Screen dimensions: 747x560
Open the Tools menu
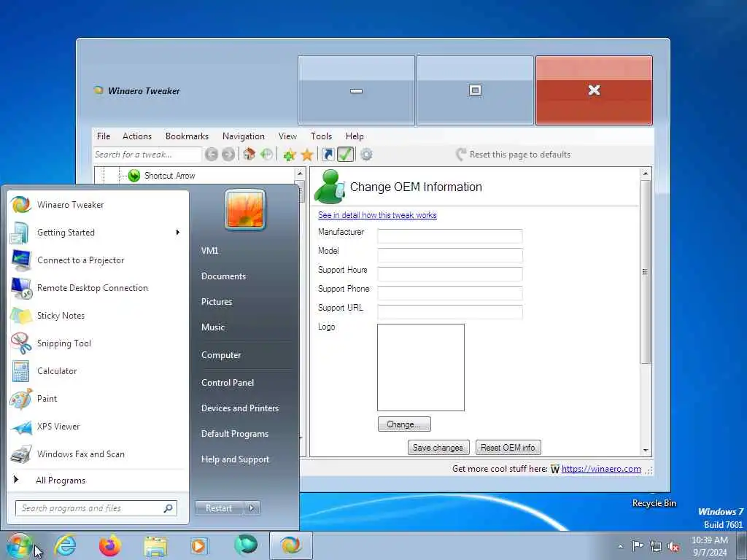(x=321, y=136)
